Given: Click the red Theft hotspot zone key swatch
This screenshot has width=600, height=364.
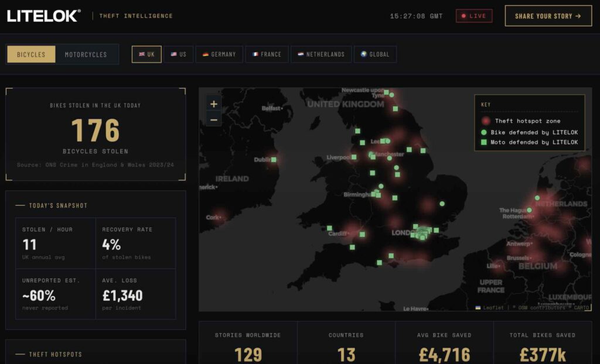Looking at the screenshot, I should (x=486, y=121).
